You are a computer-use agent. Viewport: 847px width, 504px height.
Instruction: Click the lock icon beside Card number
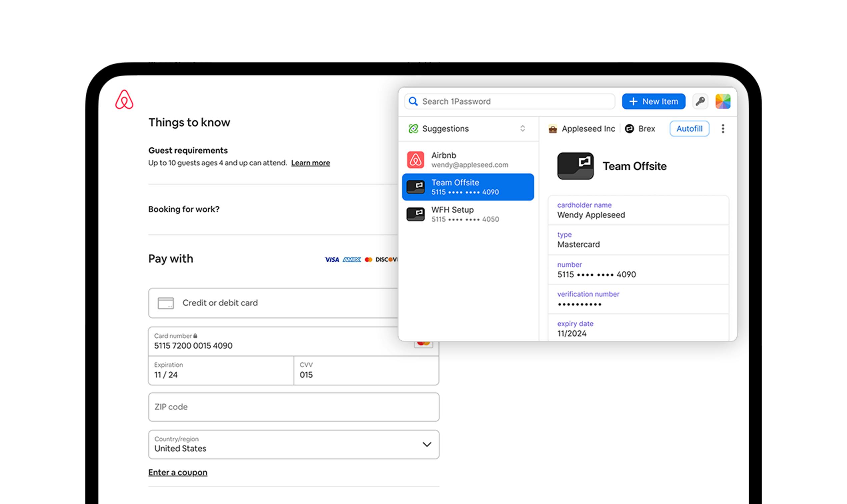tap(195, 336)
